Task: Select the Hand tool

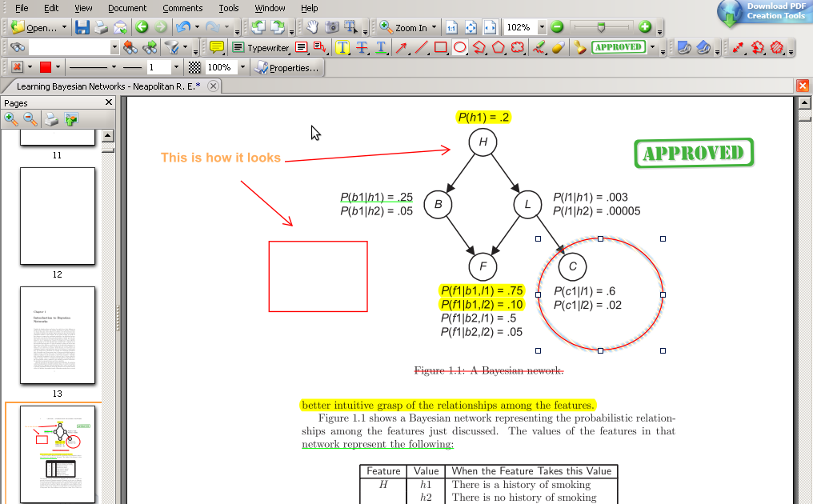Action: [x=312, y=27]
